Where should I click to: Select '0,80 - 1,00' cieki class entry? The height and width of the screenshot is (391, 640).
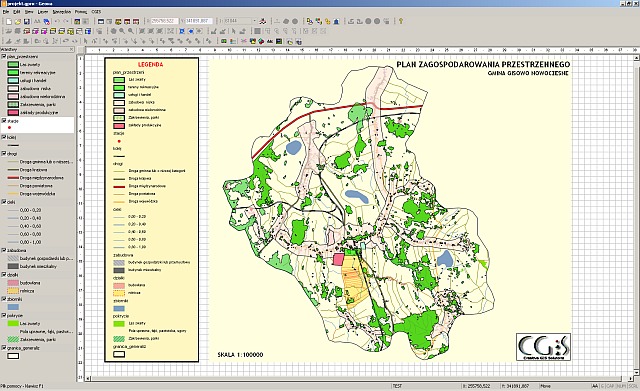click(30, 242)
